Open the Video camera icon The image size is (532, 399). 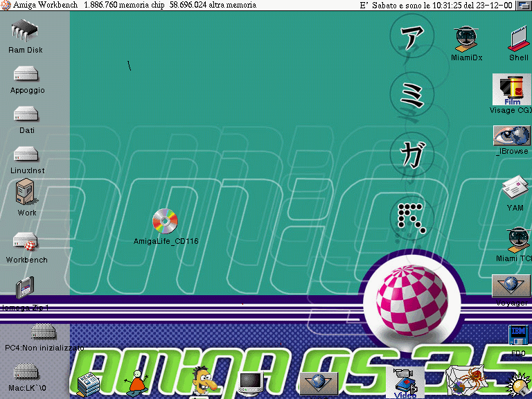[x=405, y=382]
